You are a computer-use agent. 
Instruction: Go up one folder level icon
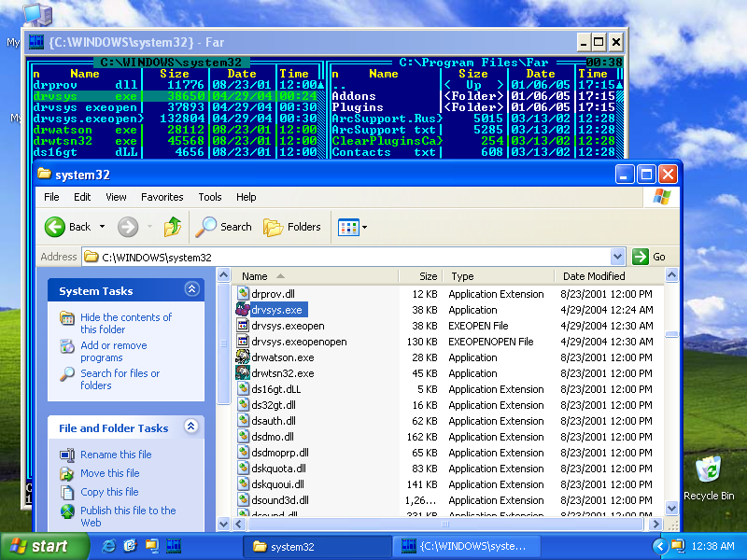(173, 227)
